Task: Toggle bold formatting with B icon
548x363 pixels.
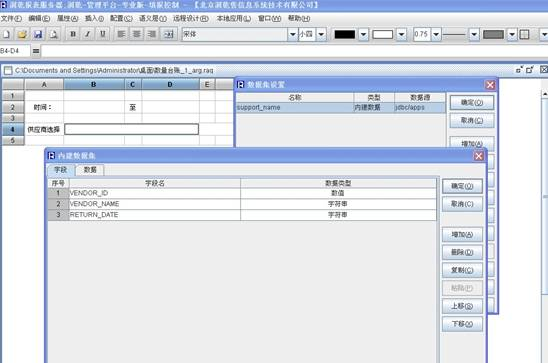Action: tap(73, 34)
